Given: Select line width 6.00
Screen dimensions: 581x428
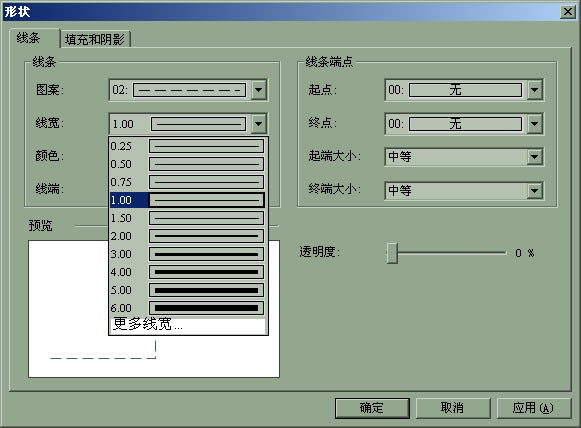Looking at the screenshot, I should (187, 308).
